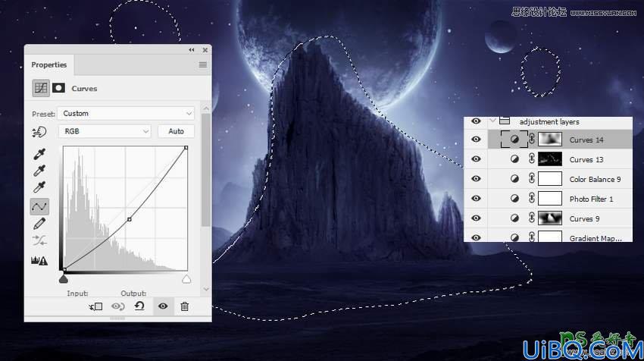This screenshot has width=644, height=361.
Task: Click the Properties panel scroll up arrow
Action: click(x=206, y=108)
